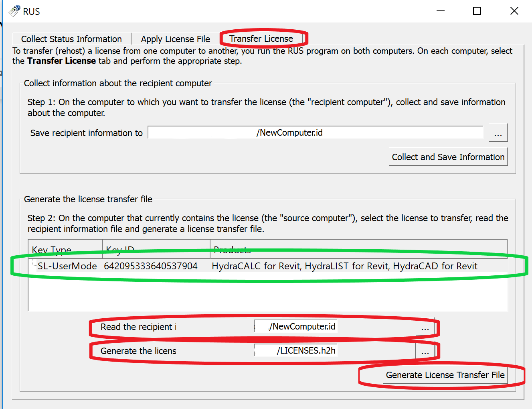
Task: Open the Apply License File tab
Action: (x=176, y=39)
